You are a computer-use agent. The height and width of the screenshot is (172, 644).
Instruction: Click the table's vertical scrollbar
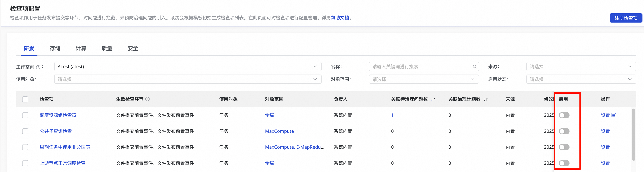(x=633, y=135)
